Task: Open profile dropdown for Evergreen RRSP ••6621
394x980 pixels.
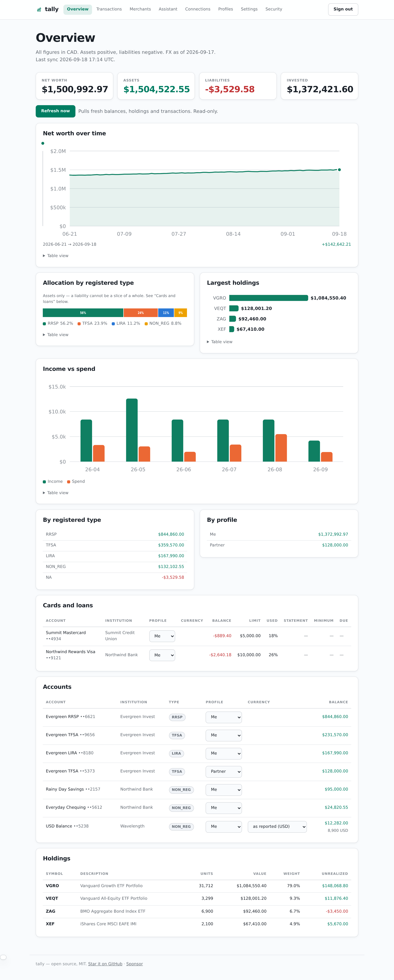Action: [x=224, y=717]
